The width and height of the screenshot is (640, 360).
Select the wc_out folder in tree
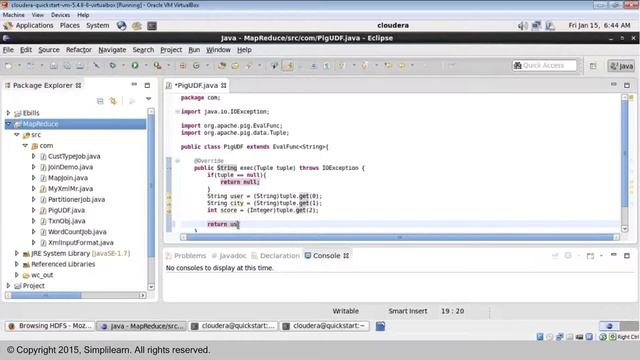(42, 275)
